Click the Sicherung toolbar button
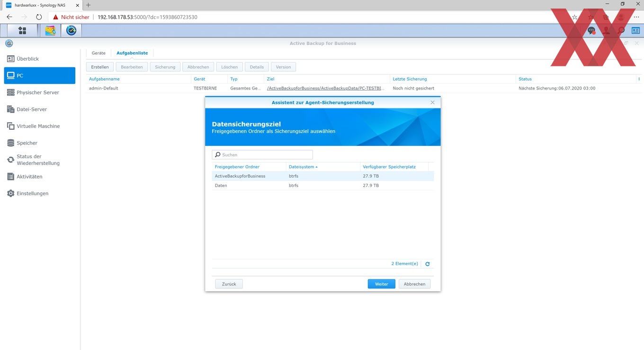644x350 pixels. tap(165, 67)
